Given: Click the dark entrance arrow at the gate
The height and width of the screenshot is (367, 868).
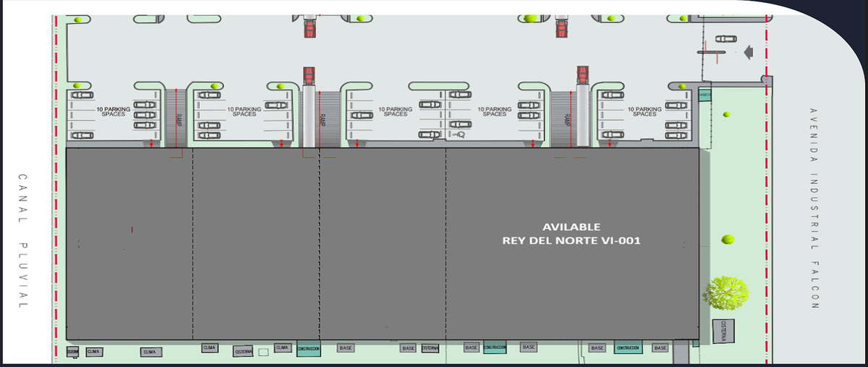Looking at the screenshot, I should pyautogui.click(x=749, y=51).
